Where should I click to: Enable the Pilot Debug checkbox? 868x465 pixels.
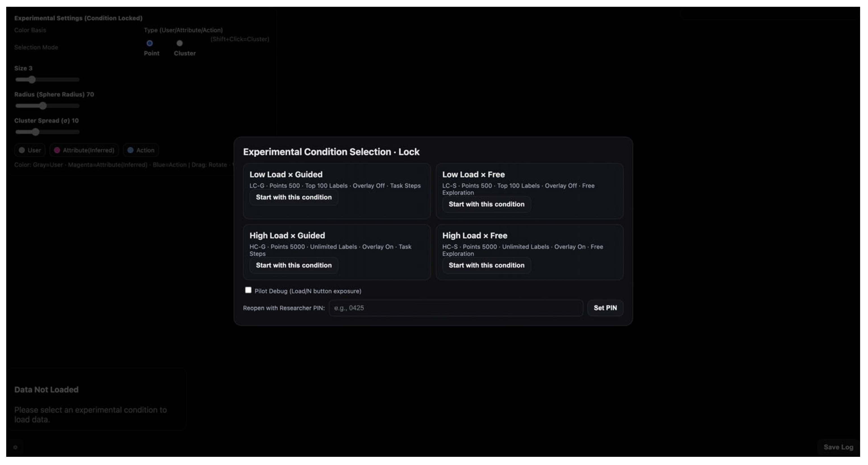(248, 290)
